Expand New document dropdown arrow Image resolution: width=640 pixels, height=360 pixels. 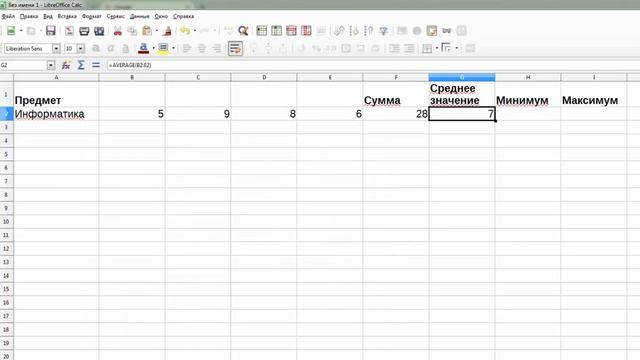[x=21, y=31]
